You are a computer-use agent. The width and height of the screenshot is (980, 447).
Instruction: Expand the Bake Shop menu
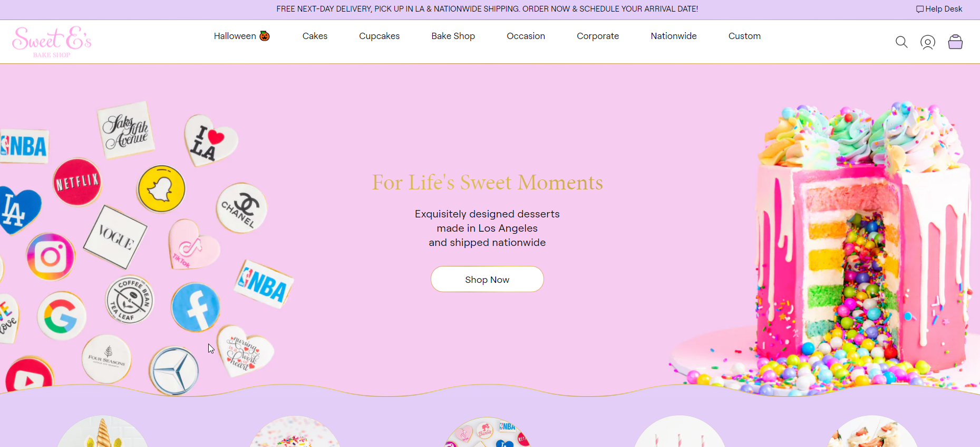point(453,36)
